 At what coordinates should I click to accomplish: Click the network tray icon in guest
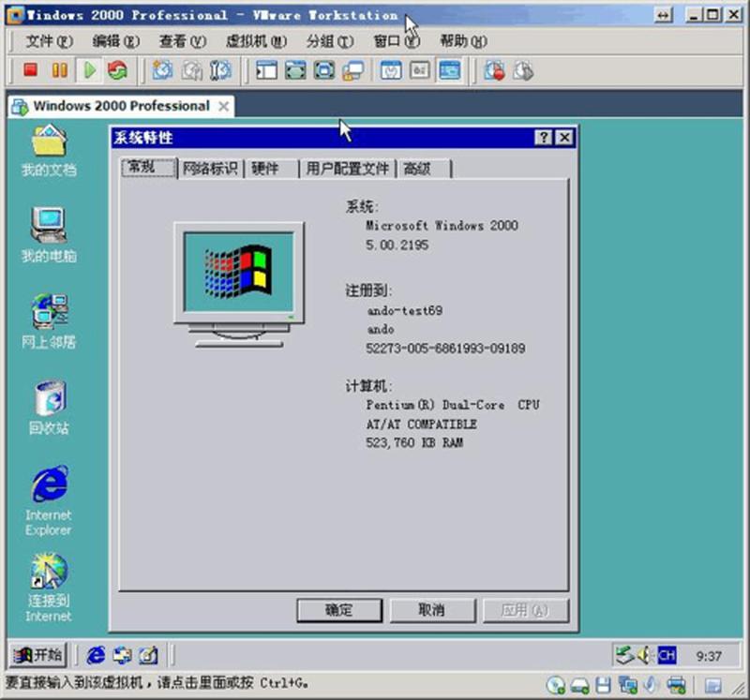click(x=624, y=655)
